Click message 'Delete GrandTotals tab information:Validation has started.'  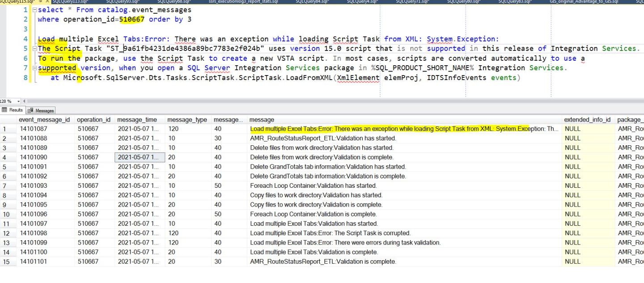click(328, 167)
